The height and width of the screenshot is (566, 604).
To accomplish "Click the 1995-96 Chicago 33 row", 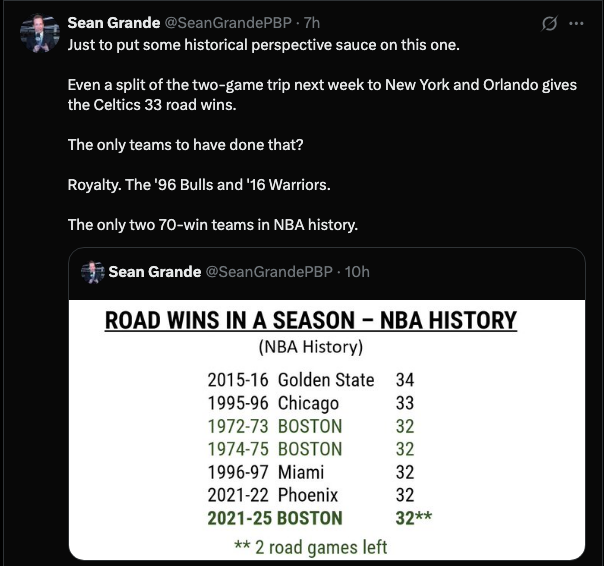I will (310, 403).
